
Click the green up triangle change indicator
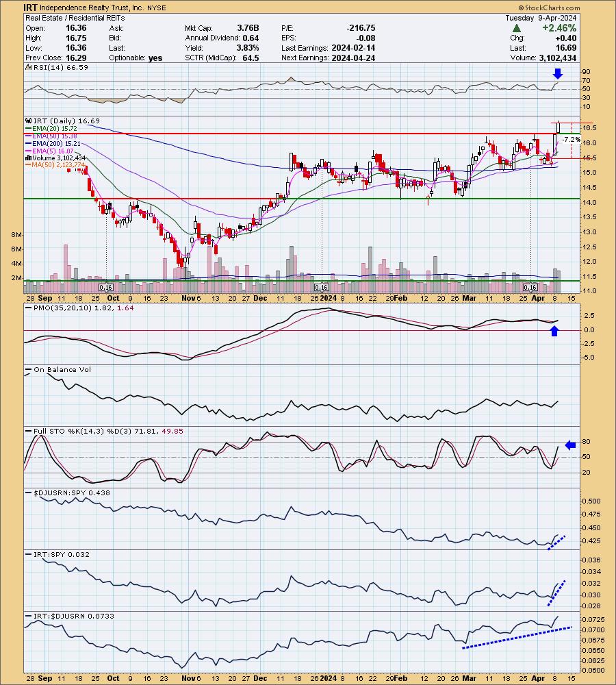tap(517, 28)
